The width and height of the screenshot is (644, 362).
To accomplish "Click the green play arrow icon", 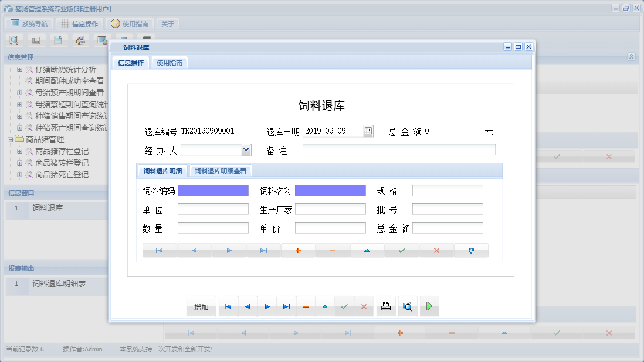I will coord(429,306).
